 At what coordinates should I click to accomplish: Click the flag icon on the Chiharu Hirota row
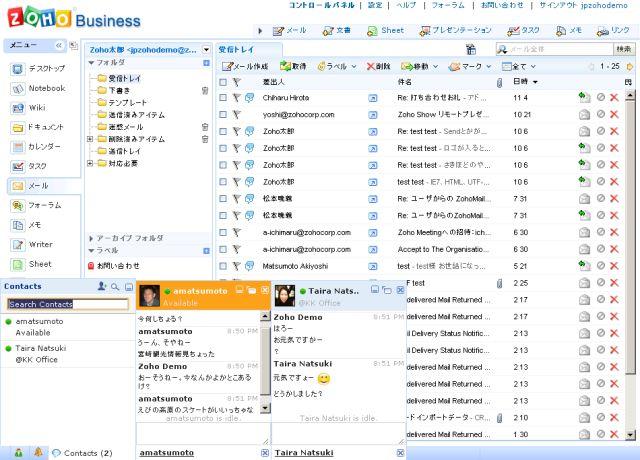[x=236, y=98]
